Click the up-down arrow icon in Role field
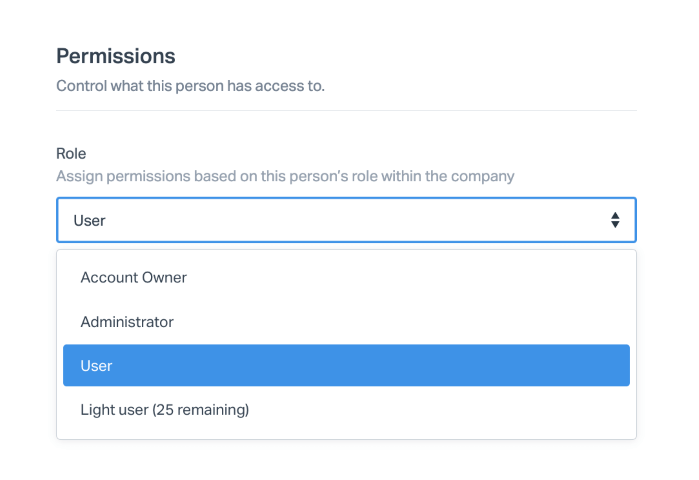This screenshot has height=480, width=699. pos(615,220)
